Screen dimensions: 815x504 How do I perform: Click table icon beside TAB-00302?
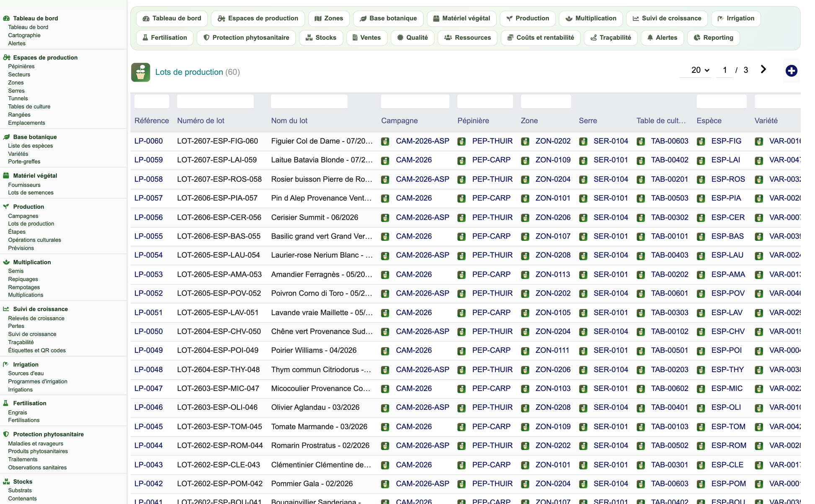pyautogui.click(x=640, y=218)
